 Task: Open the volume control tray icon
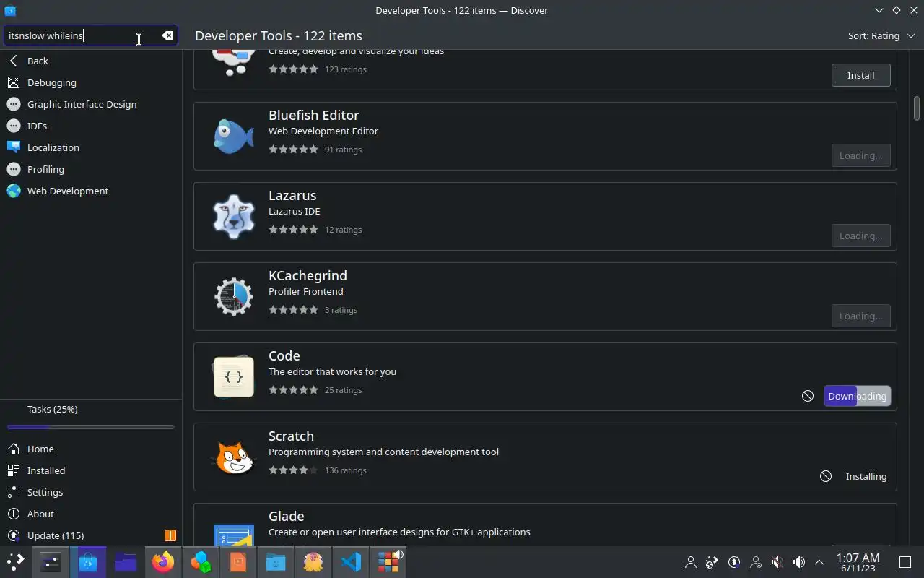[799, 562]
